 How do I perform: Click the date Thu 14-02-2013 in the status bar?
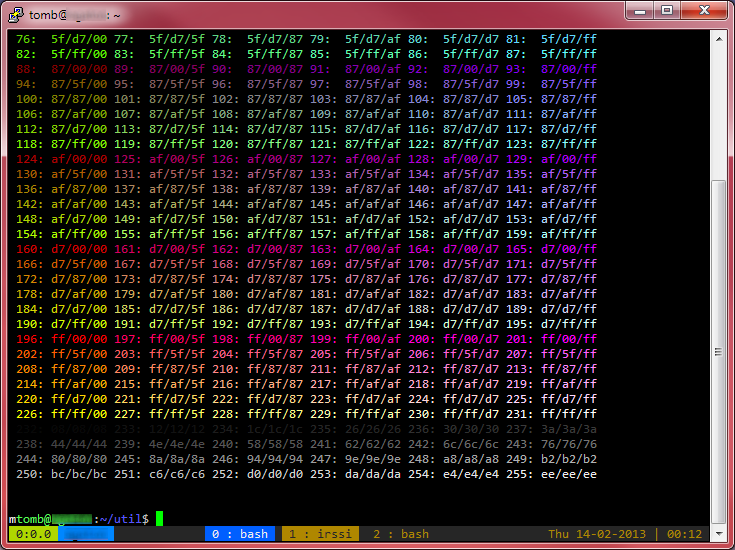pyautogui.click(x=597, y=534)
